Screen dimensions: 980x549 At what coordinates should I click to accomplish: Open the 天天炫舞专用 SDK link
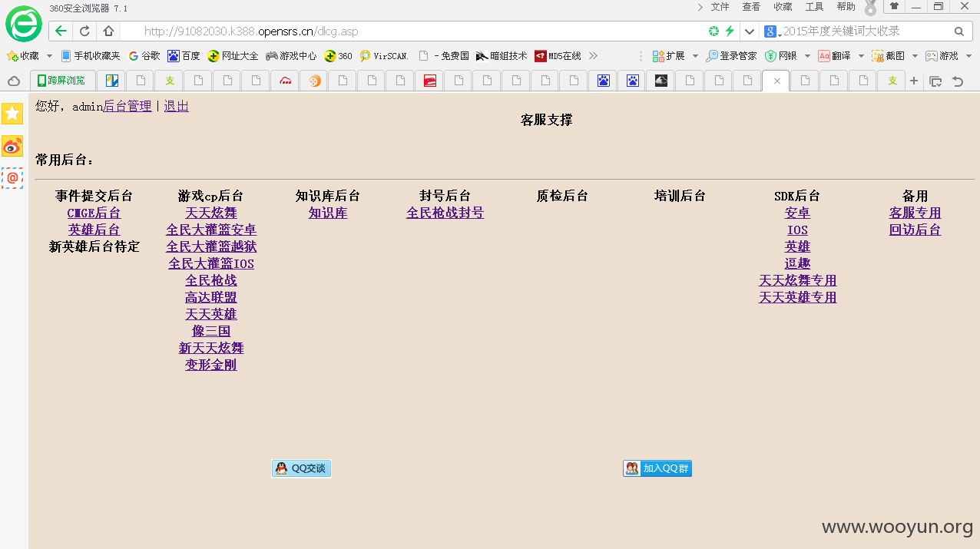coord(797,280)
